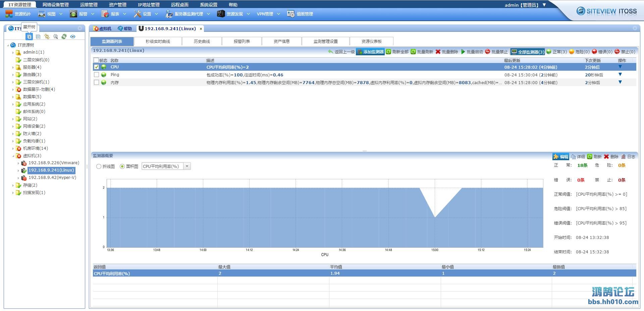Switch to the 虚拟机 tab
Screen dimensions: 644x311
pyautogui.click(x=103, y=28)
